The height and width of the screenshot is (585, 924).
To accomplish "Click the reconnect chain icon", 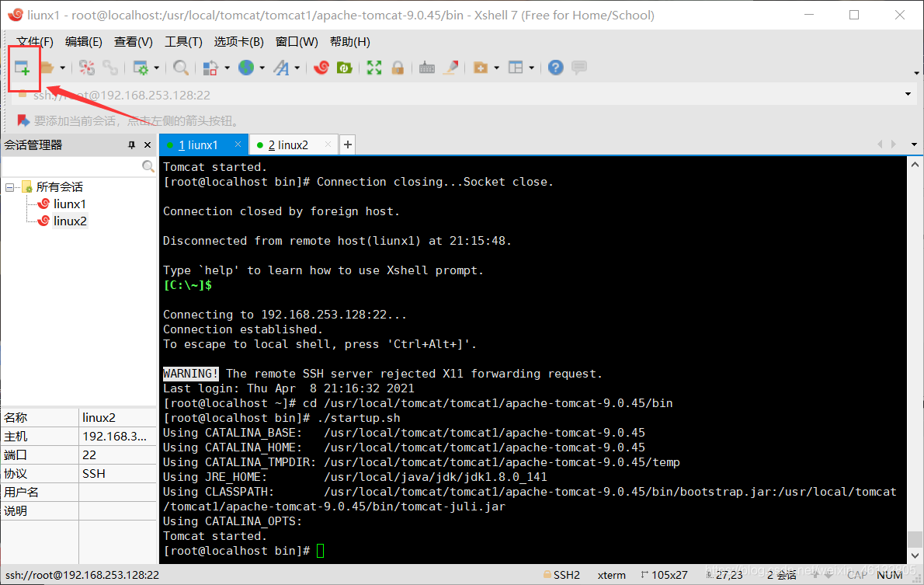I will click(x=110, y=68).
